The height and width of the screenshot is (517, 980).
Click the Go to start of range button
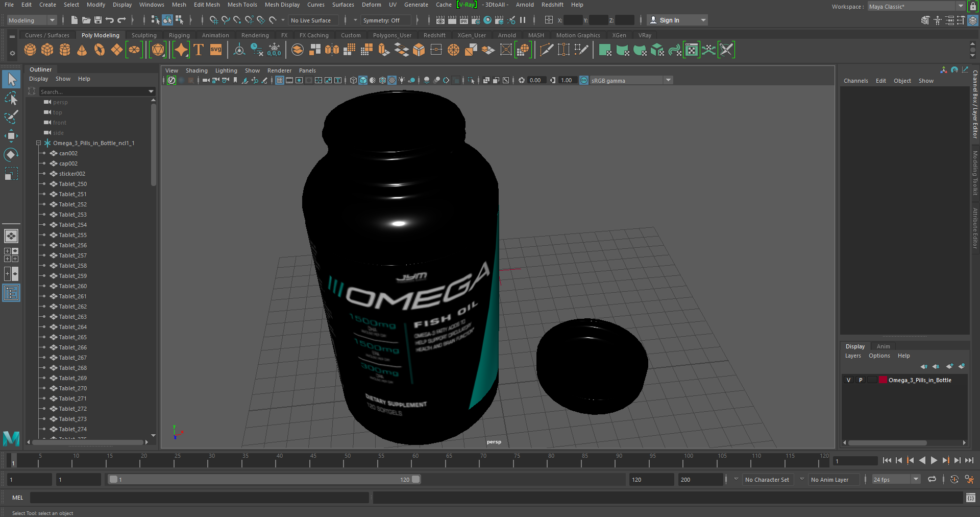click(887, 460)
